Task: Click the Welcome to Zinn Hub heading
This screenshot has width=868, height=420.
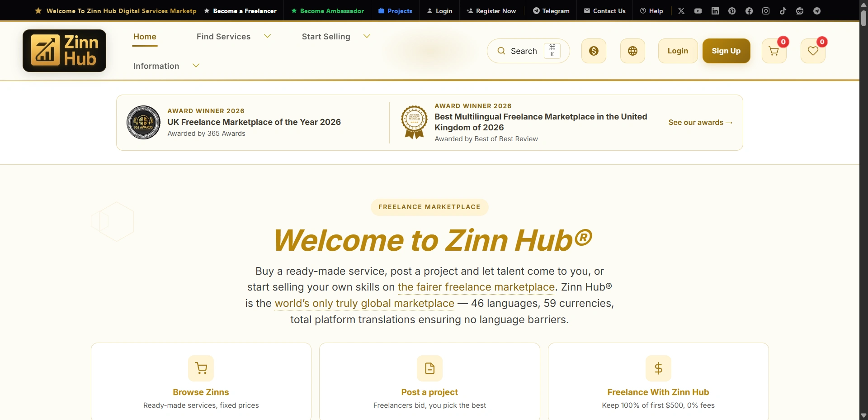Action: click(433, 240)
